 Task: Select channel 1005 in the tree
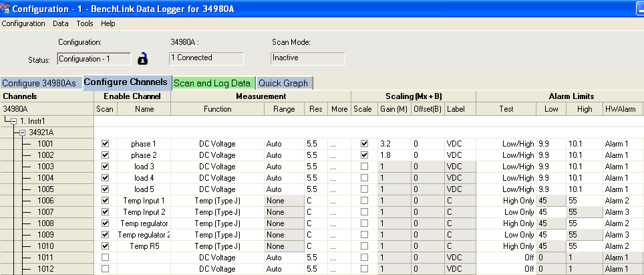pos(45,189)
